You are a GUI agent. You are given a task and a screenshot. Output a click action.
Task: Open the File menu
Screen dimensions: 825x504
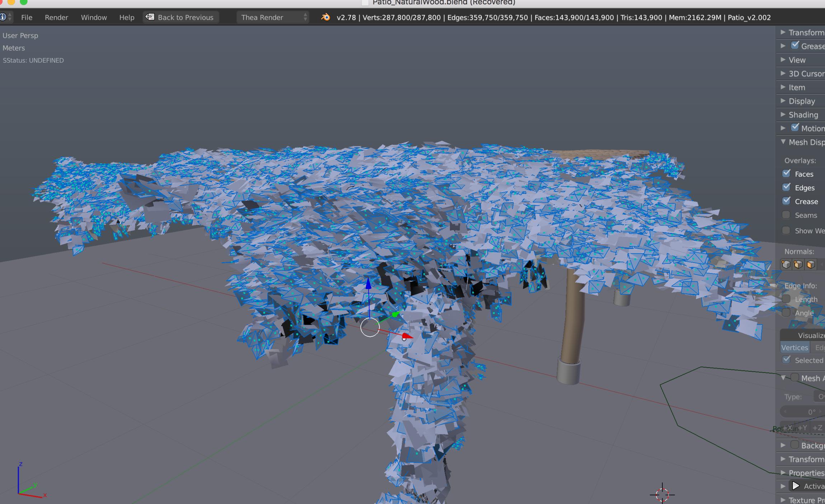27,17
